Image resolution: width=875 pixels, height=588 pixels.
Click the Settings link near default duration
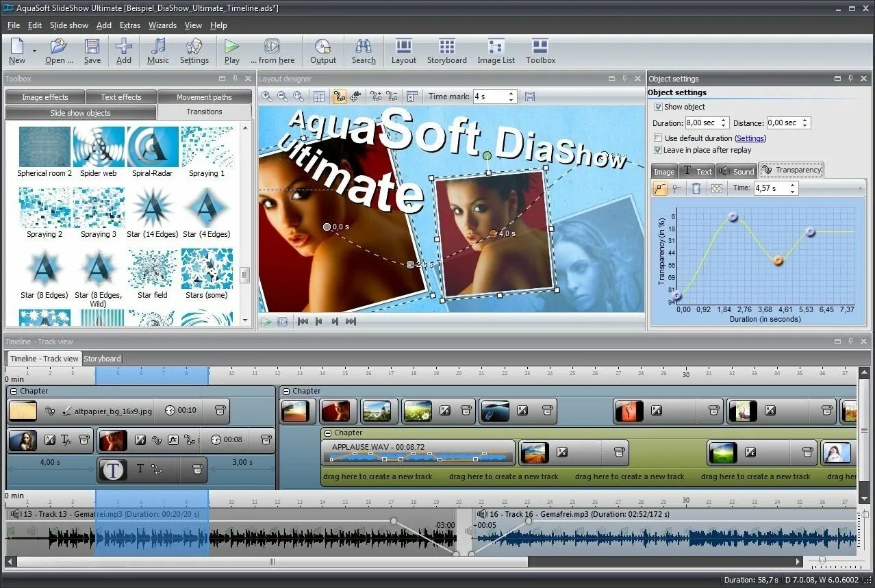pos(750,138)
